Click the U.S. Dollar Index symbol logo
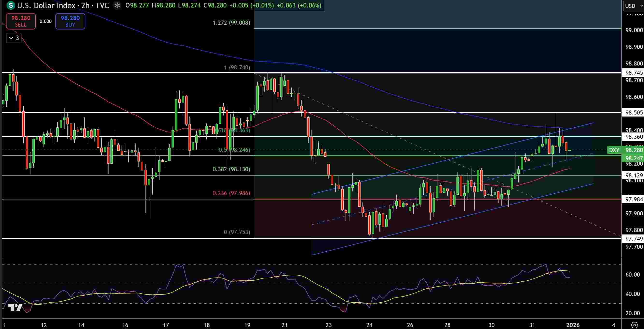Viewport: 644px width, 329px height. point(11,5)
